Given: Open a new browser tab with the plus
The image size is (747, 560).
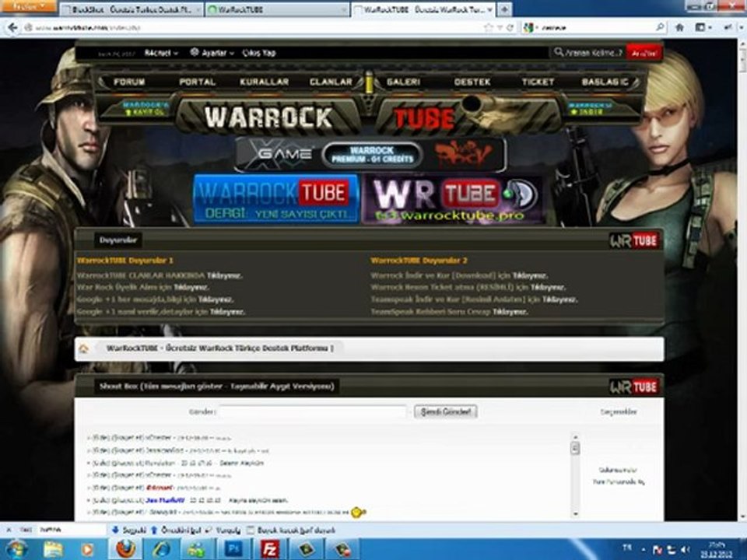Looking at the screenshot, I should pos(504,9).
